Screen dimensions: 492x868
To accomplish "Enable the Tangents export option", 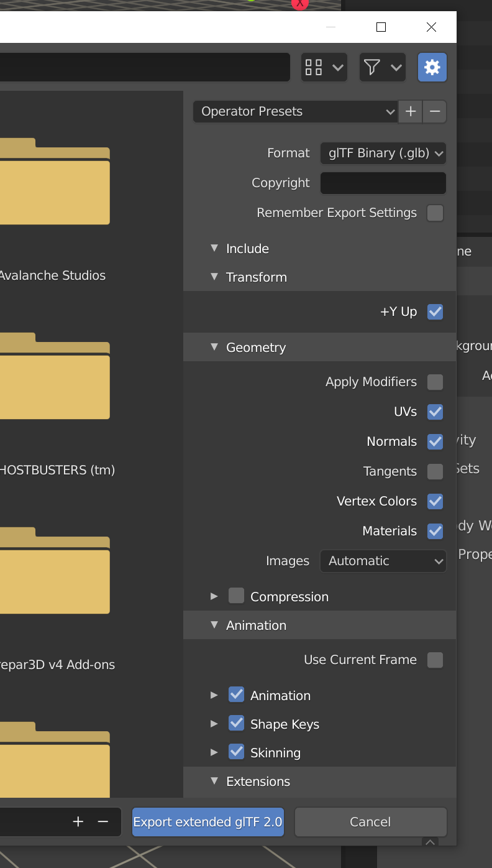I will (435, 471).
